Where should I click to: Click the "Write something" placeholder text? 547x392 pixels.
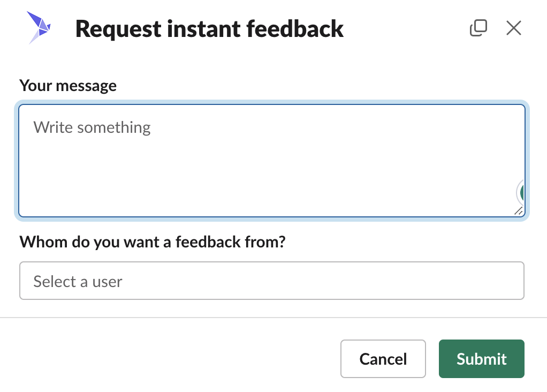(92, 127)
